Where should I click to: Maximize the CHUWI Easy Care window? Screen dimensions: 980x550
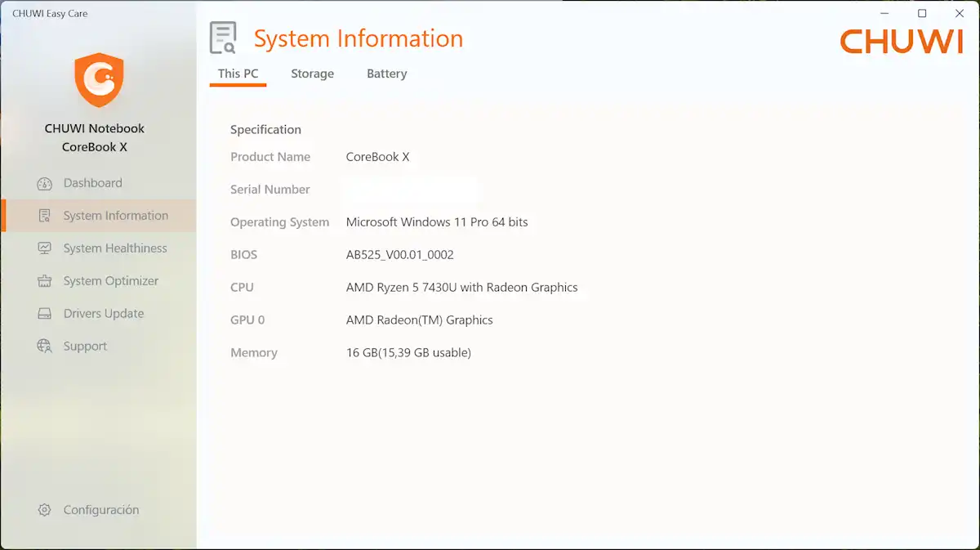(922, 13)
